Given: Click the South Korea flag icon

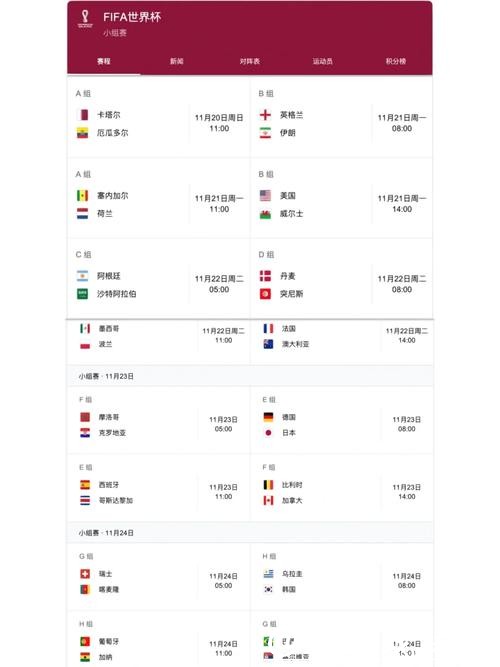Looking at the screenshot, I should click(x=268, y=589).
